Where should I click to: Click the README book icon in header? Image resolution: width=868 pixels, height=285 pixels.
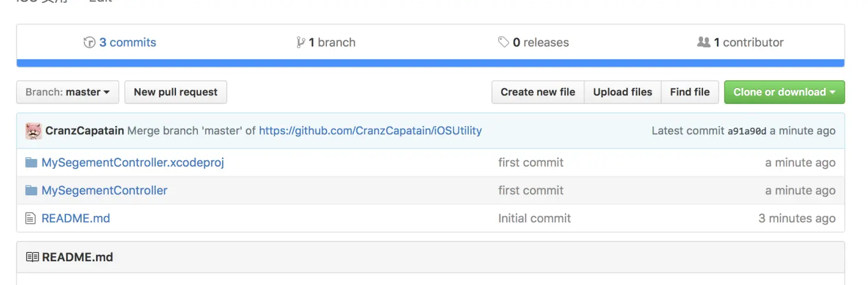[32, 257]
